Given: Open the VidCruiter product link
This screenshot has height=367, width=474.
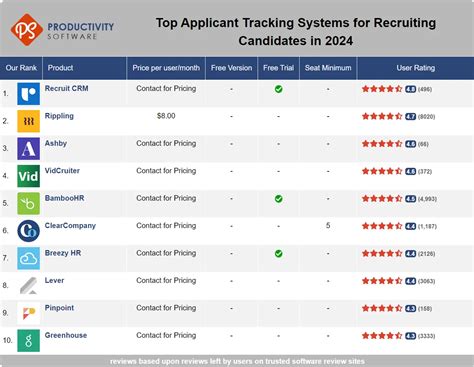Looking at the screenshot, I should pos(62,171).
